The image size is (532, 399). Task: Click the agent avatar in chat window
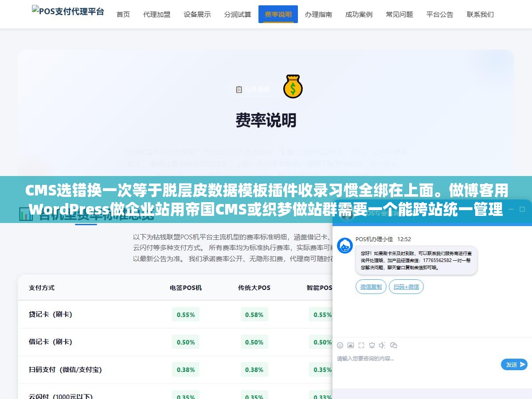[345, 246]
